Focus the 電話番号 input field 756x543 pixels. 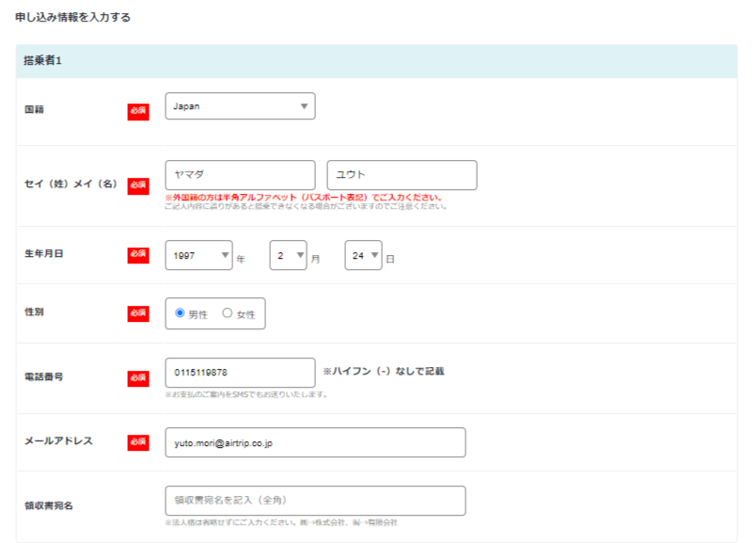coord(240,373)
